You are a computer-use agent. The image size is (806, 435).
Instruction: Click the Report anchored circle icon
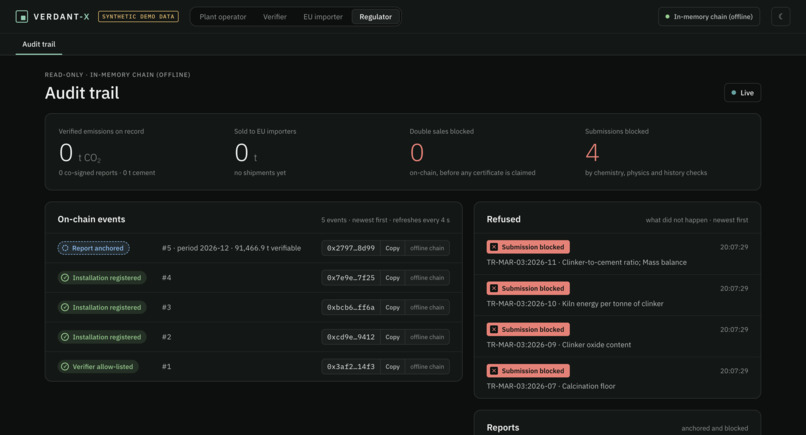(x=65, y=248)
